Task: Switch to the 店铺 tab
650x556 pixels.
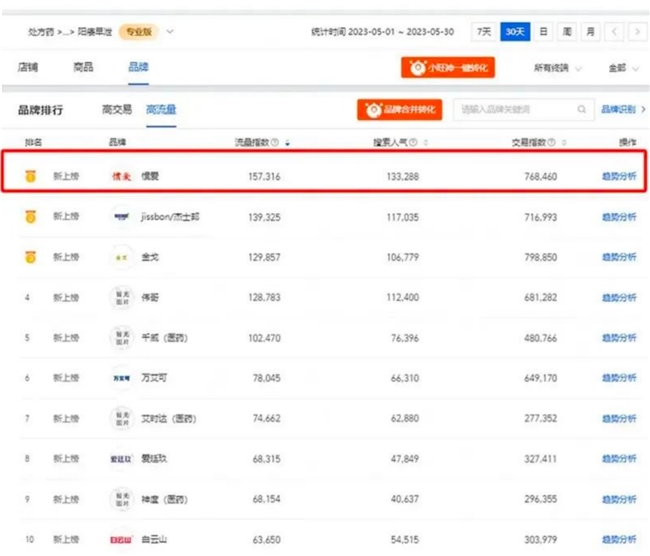Action: click(x=28, y=67)
